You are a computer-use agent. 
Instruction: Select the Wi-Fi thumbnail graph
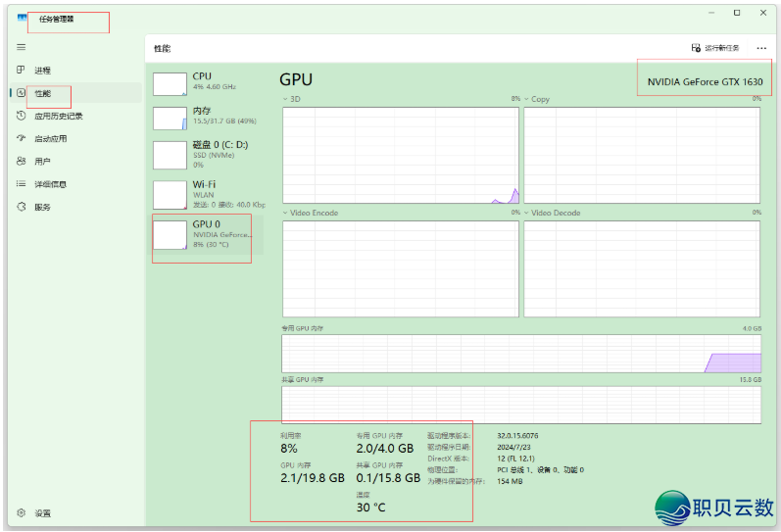(x=170, y=195)
